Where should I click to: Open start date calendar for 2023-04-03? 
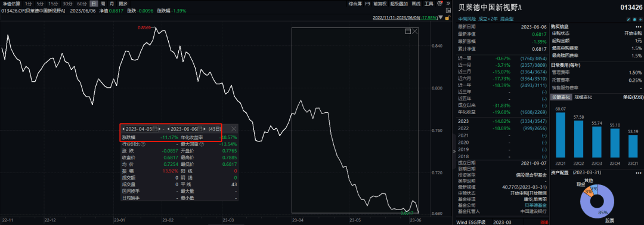(x=155, y=129)
